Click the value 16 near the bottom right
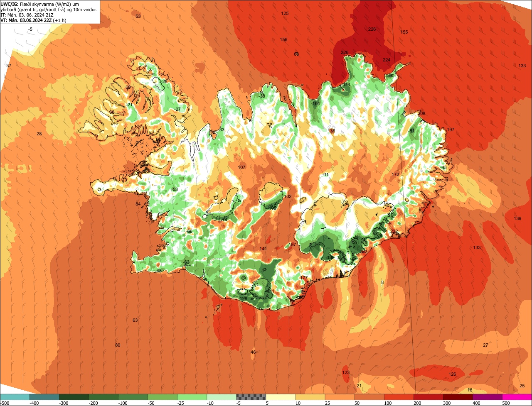 [x=470, y=390]
